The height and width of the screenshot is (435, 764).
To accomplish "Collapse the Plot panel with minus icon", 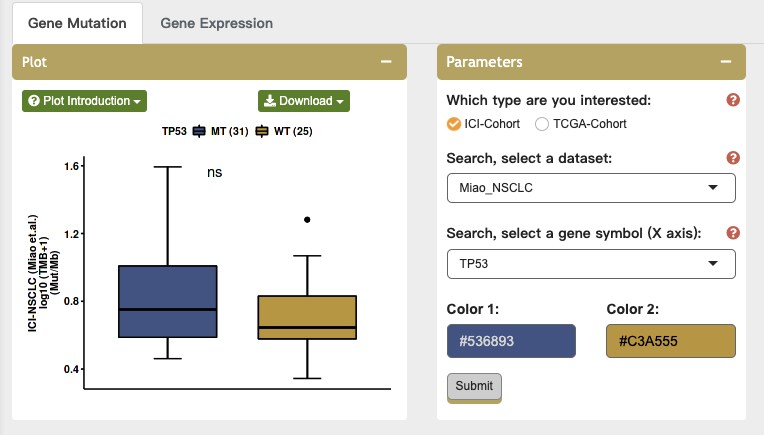I will tap(386, 62).
